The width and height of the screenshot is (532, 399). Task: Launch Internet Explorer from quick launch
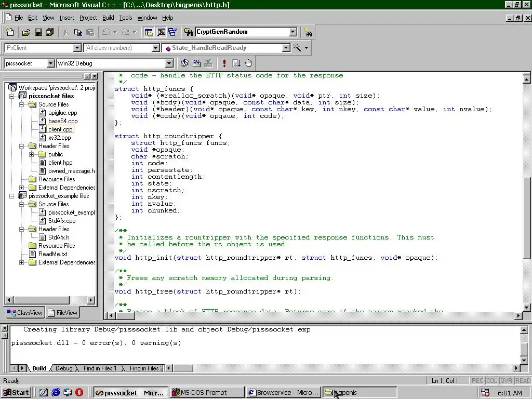coord(56,393)
